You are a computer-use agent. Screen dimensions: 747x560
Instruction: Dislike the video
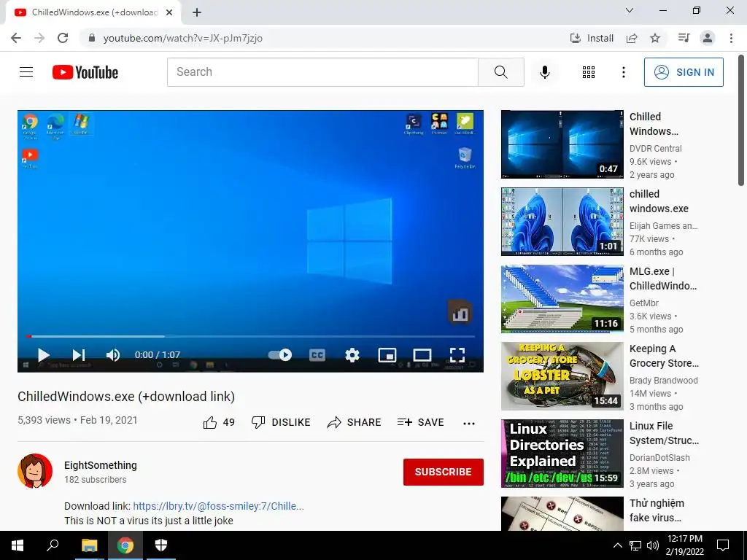pos(281,422)
